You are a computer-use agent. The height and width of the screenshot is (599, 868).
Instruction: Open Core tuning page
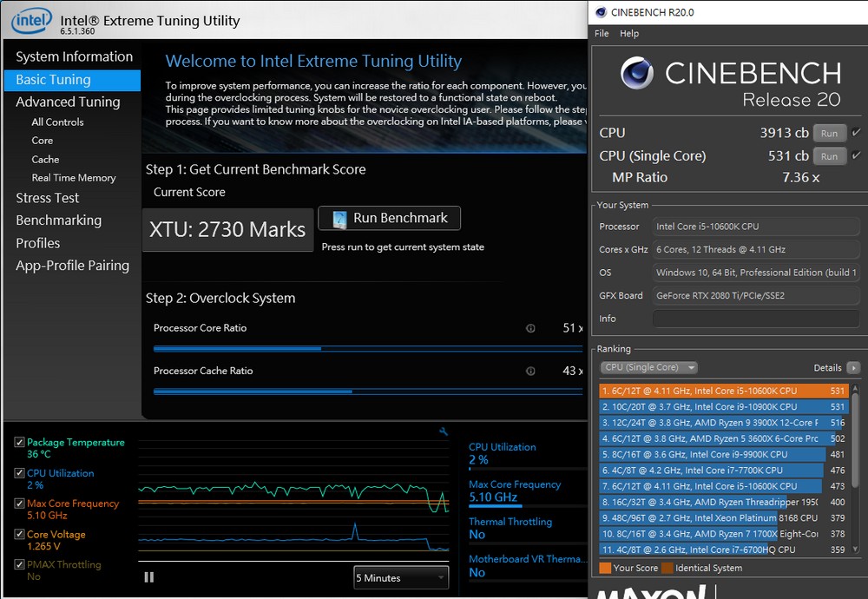pyautogui.click(x=42, y=141)
